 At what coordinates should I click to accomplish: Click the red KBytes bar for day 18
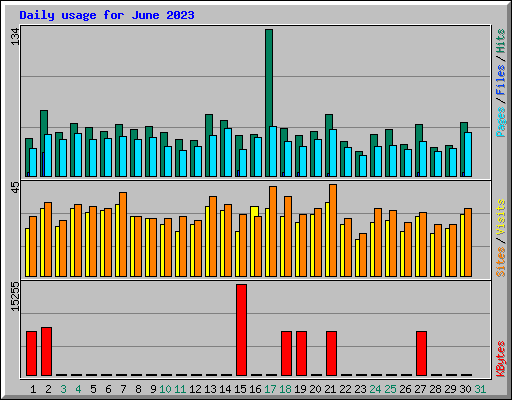click(286, 353)
